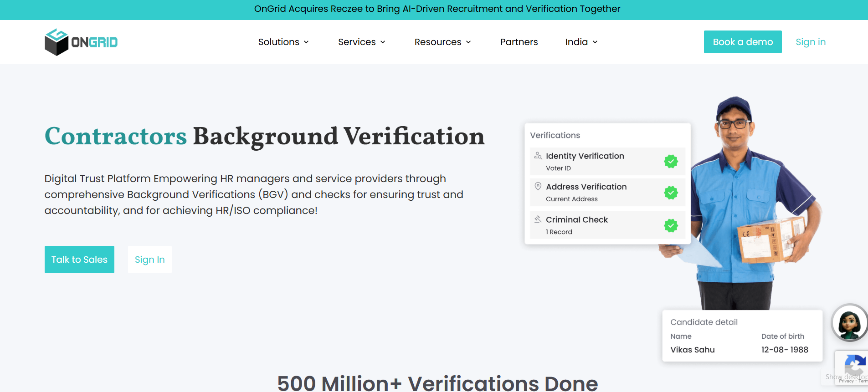Open the chat assistant avatar
The image size is (868, 392).
point(849,323)
